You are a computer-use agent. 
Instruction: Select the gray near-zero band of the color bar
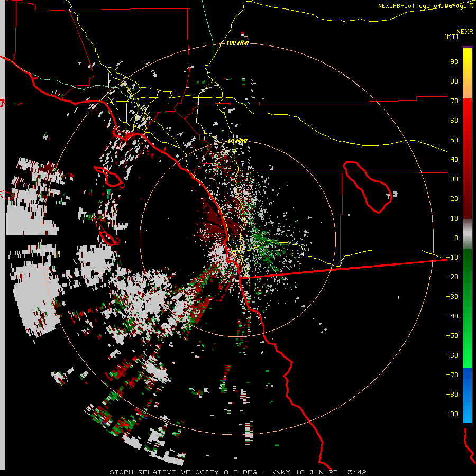pyautogui.click(x=467, y=234)
